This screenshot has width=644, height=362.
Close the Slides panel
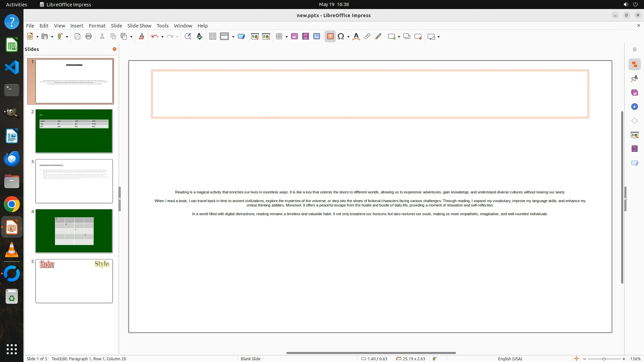(x=114, y=49)
